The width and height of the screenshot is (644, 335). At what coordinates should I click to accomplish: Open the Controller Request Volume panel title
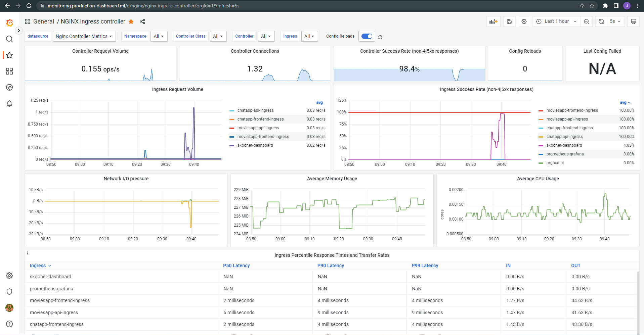(100, 51)
